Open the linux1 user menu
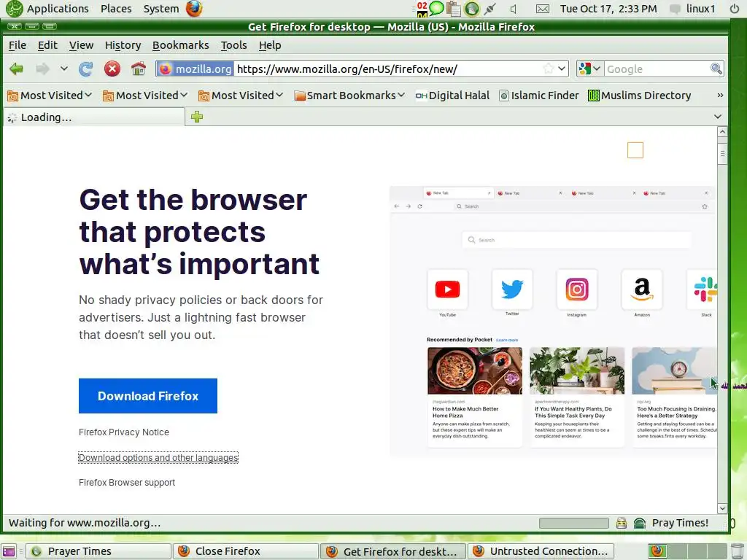747x560 pixels. tap(693, 9)
